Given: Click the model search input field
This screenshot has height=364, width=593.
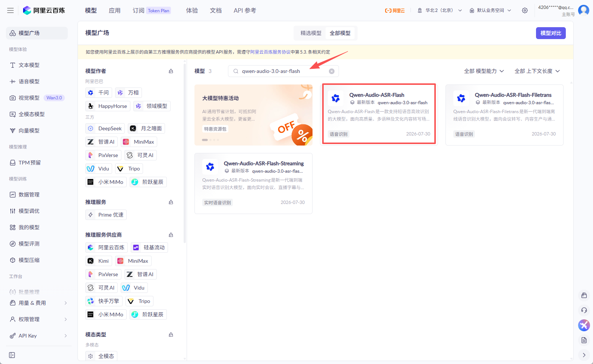Looking at the screenshot, I should pyautogui.click(x=283, y=71).
